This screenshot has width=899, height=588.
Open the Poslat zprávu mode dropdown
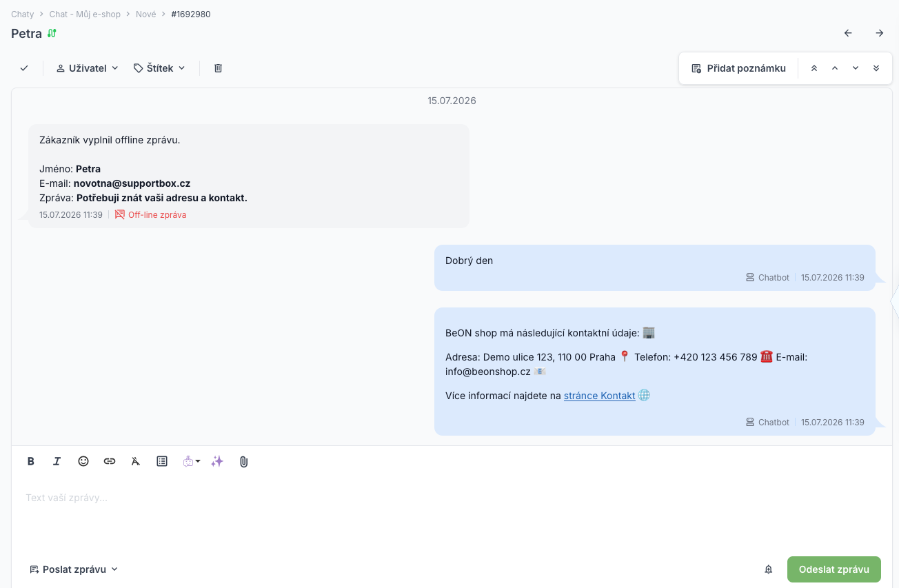click(x=74, y=569)
